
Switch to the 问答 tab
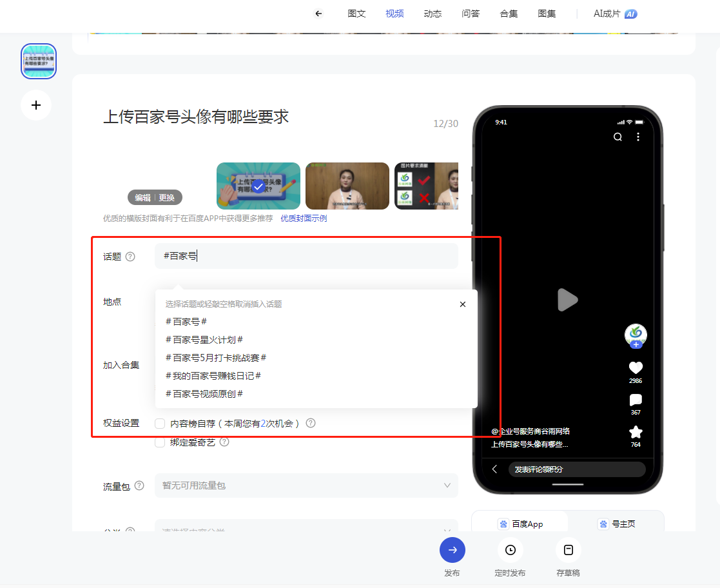click(x=471, y=14)
